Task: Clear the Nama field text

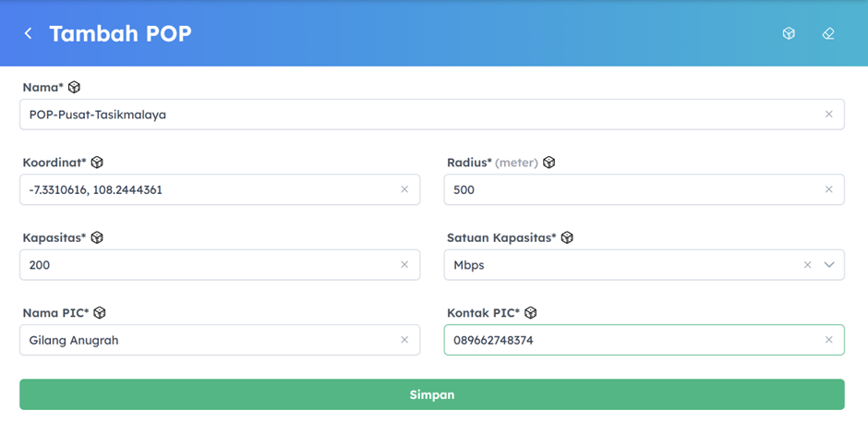Action: pos(828,115)
